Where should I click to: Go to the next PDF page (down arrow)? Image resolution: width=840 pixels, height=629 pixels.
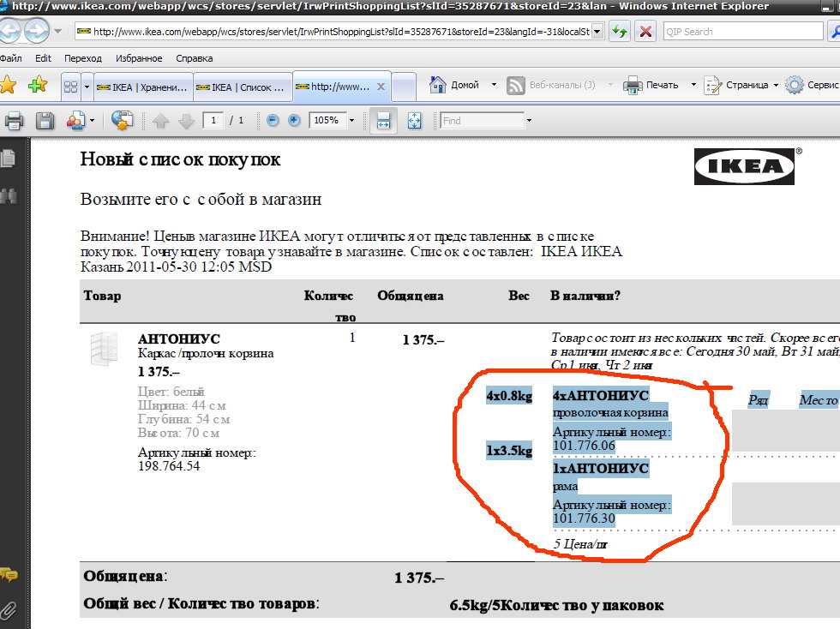pyautogui.click(x=187, y=121)
